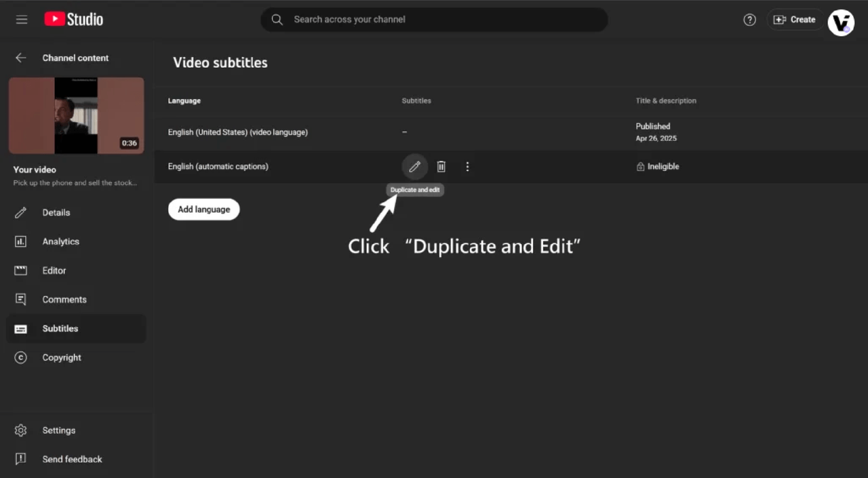Screen dimensions: 868x478
Task: Click the account profile avatar
Action: coord(841,22)
